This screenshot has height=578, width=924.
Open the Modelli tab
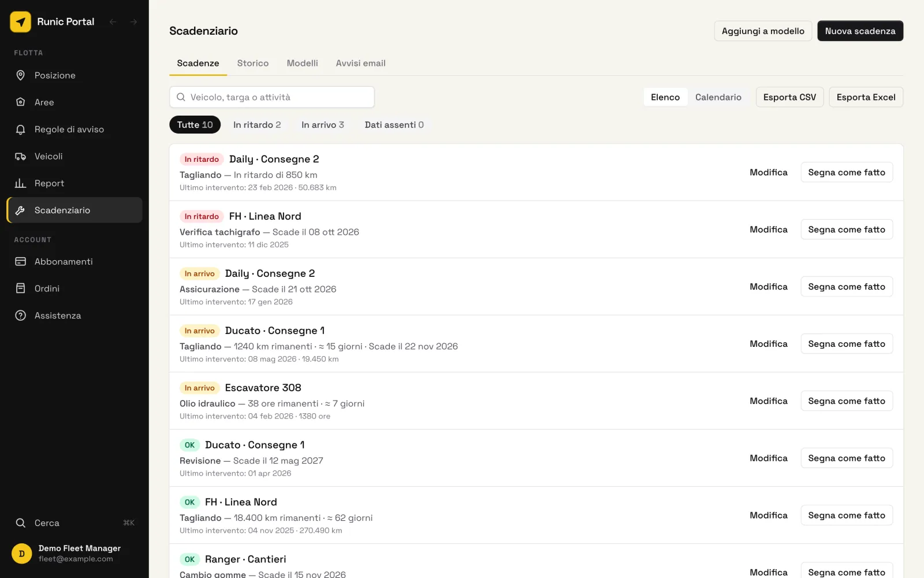302,63
